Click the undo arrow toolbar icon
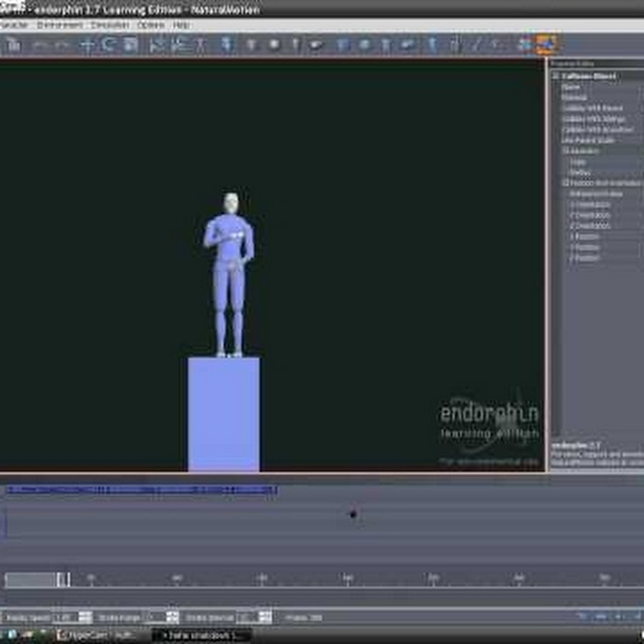This screenshot has height=644, width=644. [39, 44]
